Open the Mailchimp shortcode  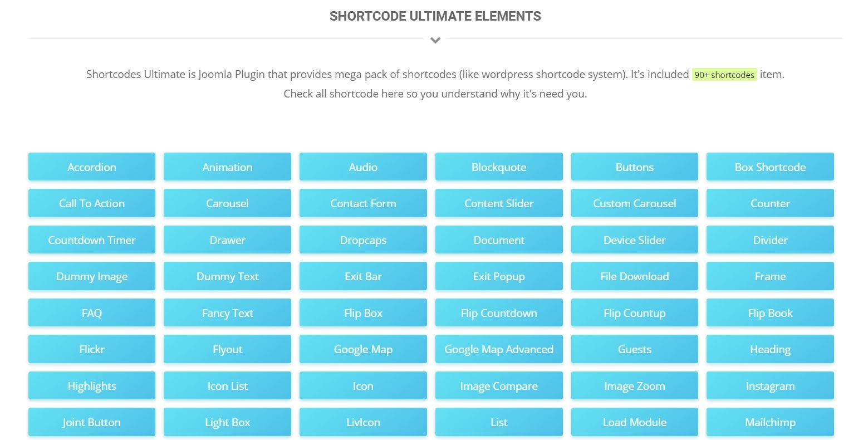[x=770, y=422]
